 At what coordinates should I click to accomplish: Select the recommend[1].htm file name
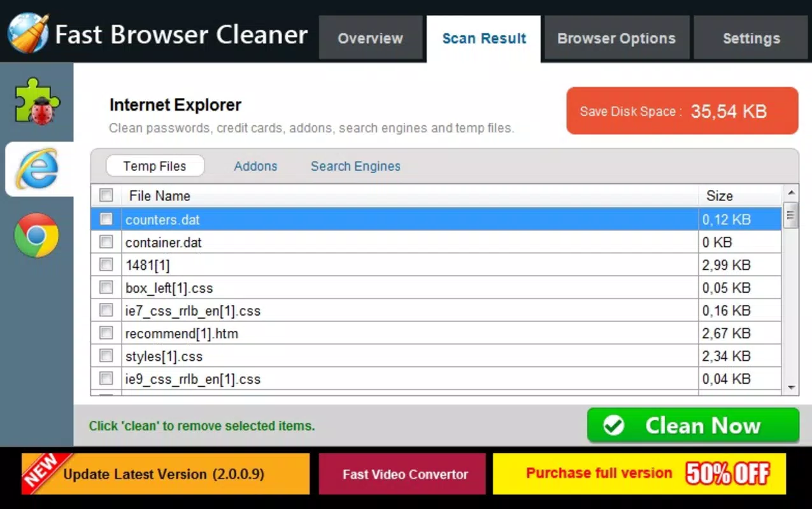coord(182,333)
